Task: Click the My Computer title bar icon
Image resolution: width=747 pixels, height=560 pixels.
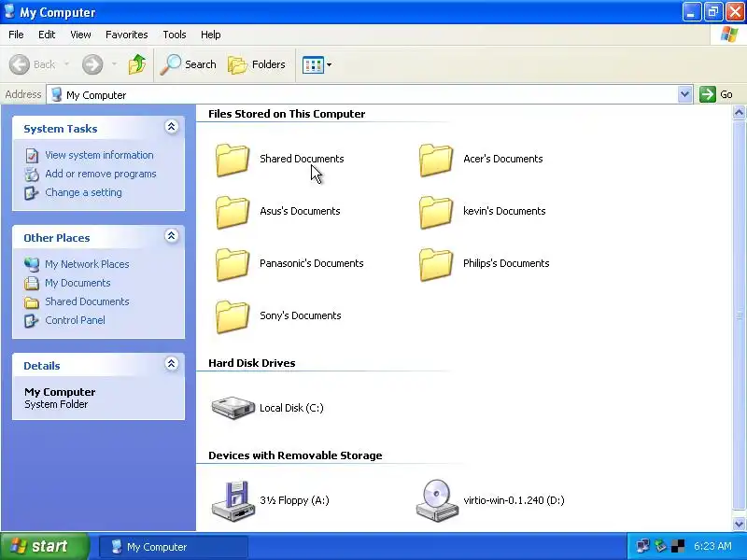Action: 9,11
